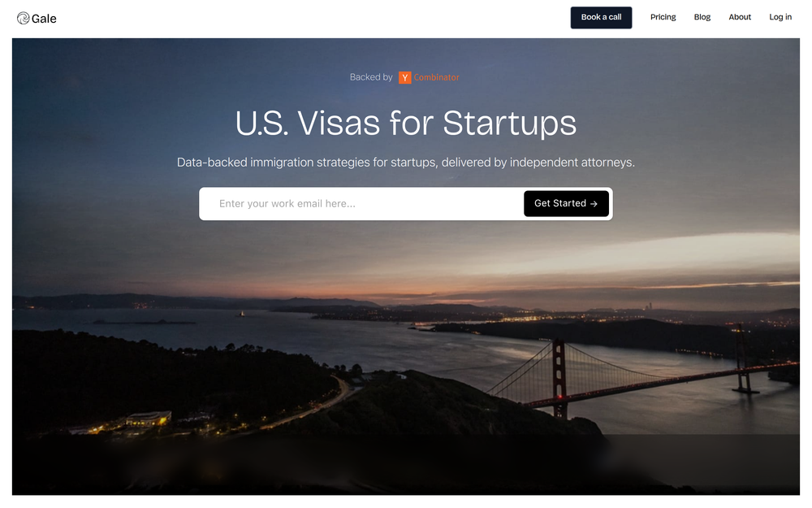The width and height of the screenshot is (812, 508).
Task: Click the orange Y Combinator logo square
Action: click(x=404, y=77)
